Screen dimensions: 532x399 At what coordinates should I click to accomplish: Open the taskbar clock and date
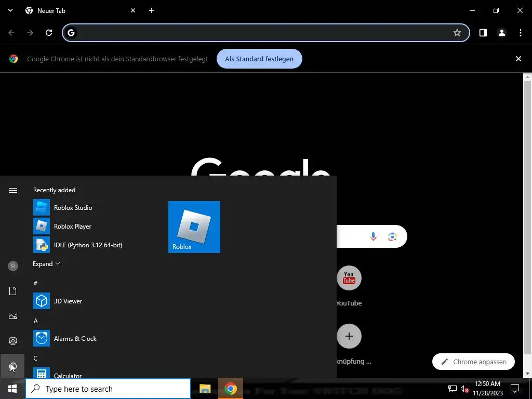(x=487, y=389)
